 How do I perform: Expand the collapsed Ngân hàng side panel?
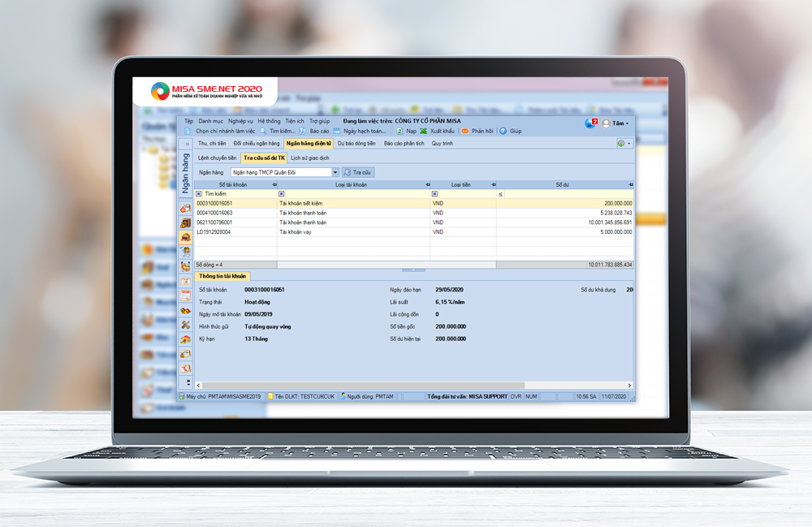click(186, 144)
